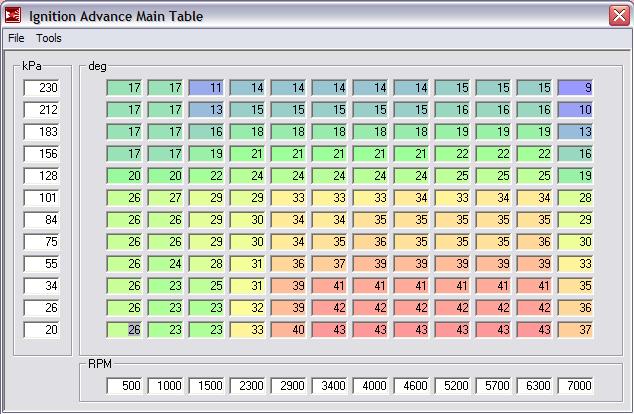Select the cell showing 40 degrees
This screenshot has height=414, width=634.
point(288,330)
